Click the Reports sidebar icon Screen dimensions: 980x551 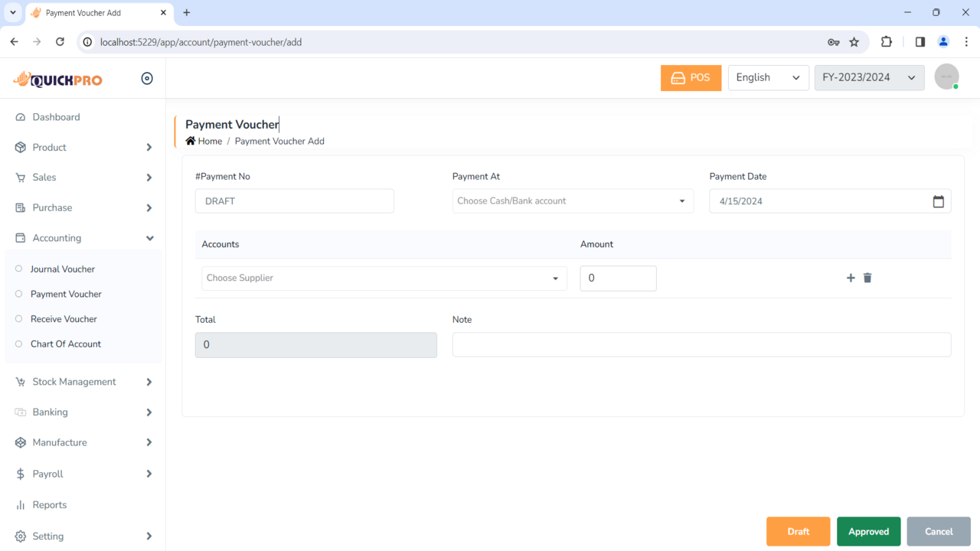pos(19,504)
